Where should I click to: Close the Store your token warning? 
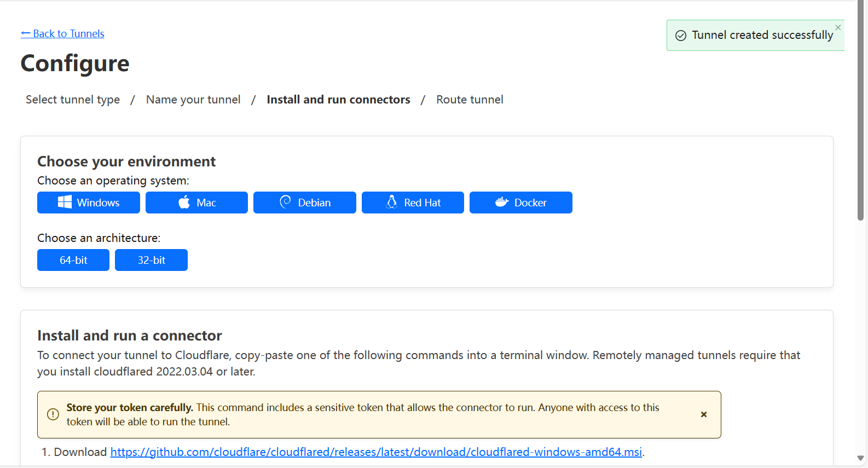pyautogui.click(x=704, y=414)
